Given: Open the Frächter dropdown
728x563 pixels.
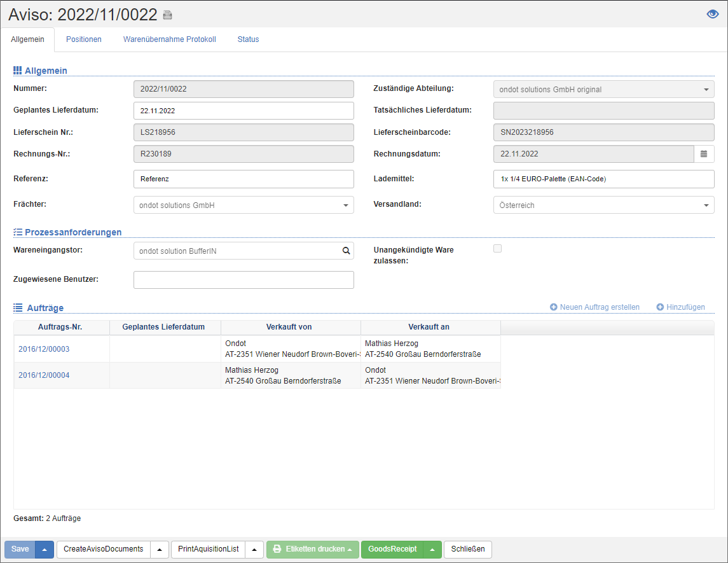Looking at the screenshot, I should pos(345,205).
